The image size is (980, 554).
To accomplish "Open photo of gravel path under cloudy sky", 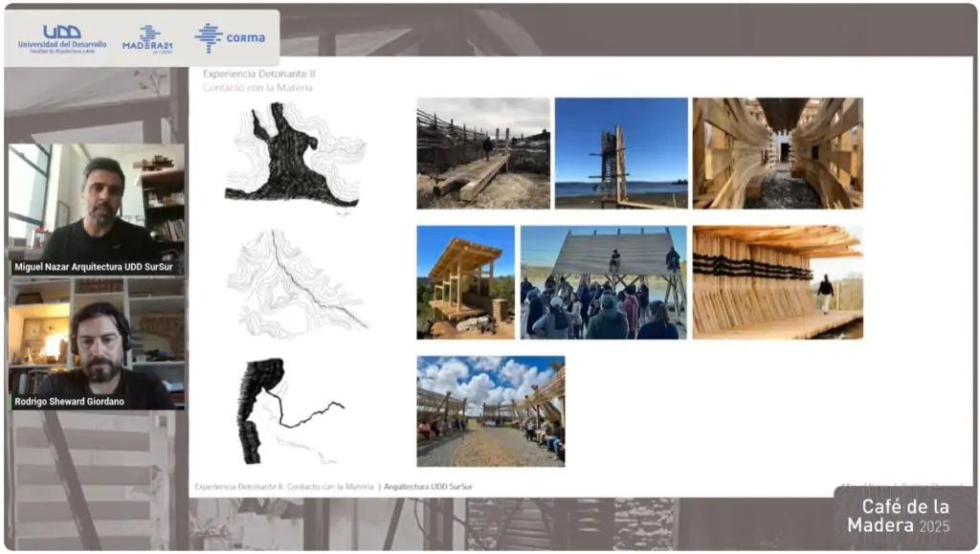I will coord(490,411).
